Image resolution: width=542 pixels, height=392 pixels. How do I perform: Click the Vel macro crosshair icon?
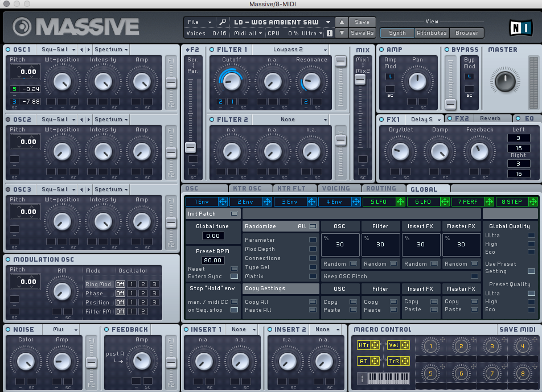pos(405,345)
